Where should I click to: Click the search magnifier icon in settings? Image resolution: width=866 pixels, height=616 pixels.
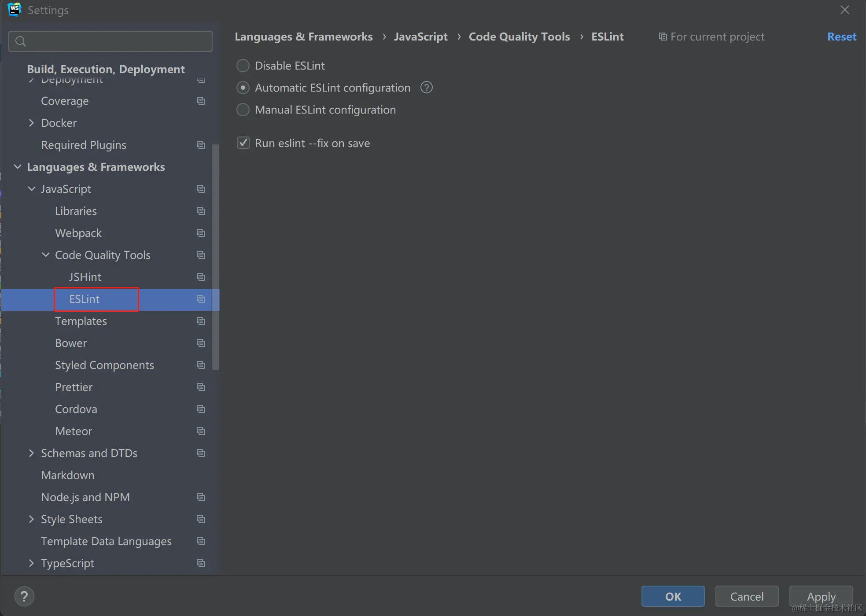click(x=21, y=41)
